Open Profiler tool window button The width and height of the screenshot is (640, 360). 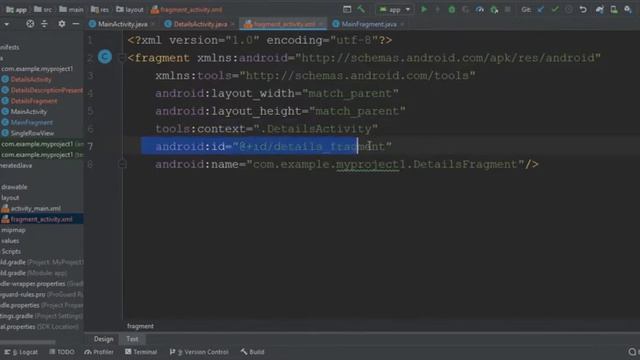99,352
